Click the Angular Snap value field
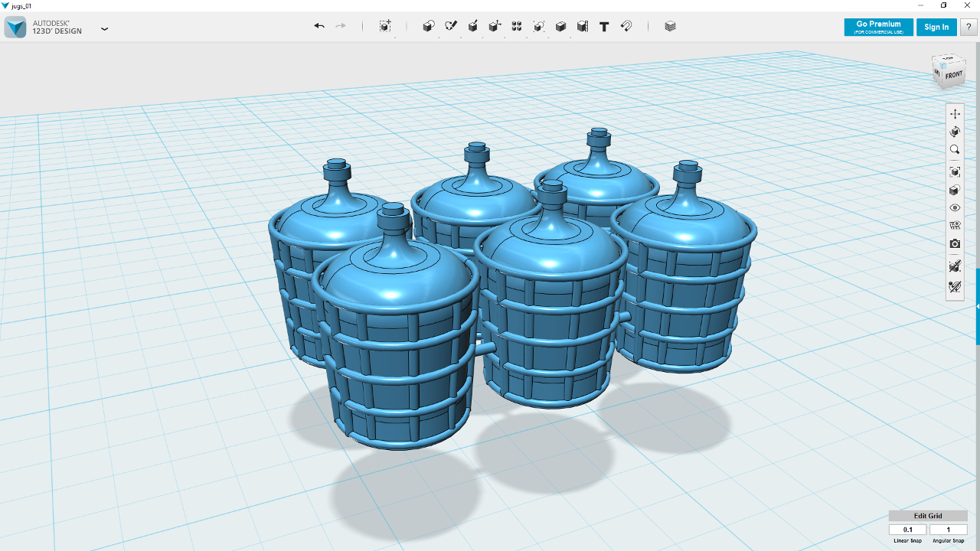Image resolution: width=980 pixels, height=551 pixels. 948,530
